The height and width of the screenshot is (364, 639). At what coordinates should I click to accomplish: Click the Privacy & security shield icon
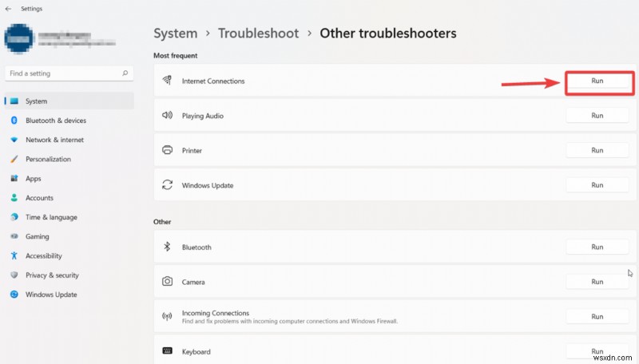tap(14, 275)
